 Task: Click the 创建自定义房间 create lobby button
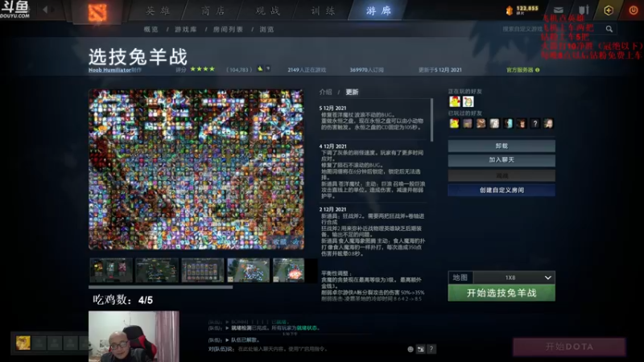[x=502, y=190]
